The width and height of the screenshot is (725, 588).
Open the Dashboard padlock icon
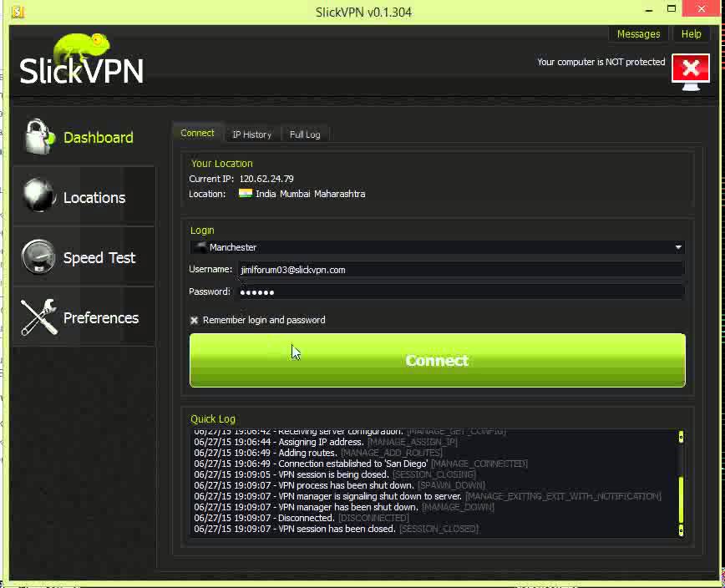point(39,136)
